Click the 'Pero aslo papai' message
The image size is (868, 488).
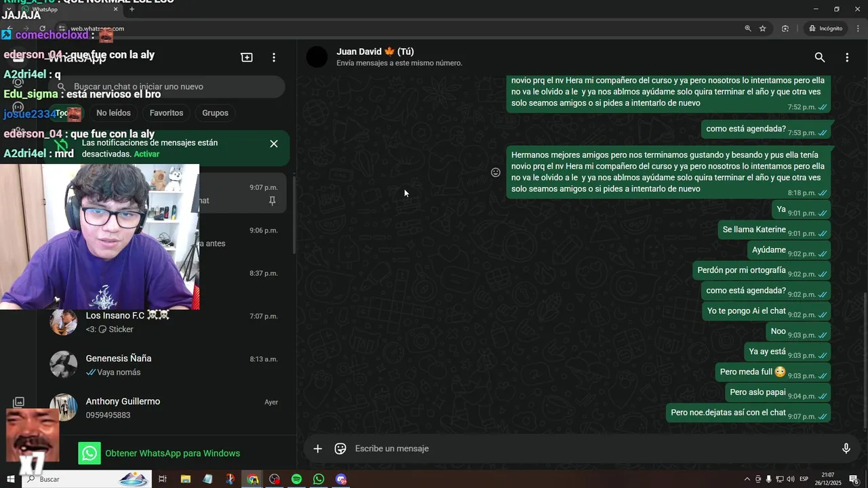tap(778, 393)
